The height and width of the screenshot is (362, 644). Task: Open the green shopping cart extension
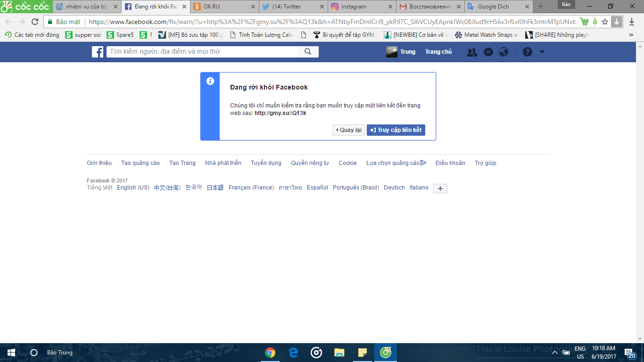click(585, 22)
